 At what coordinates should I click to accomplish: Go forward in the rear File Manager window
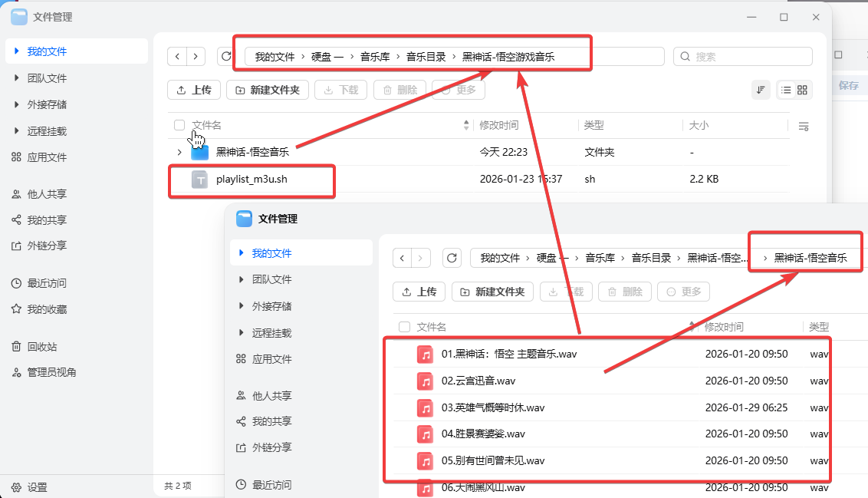click(x=196, y=57)
